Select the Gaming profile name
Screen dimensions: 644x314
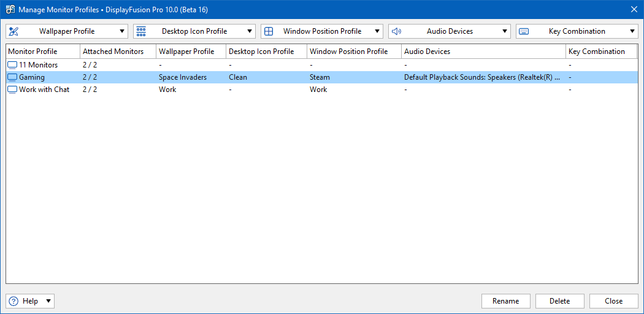click(x=32, y=77)
